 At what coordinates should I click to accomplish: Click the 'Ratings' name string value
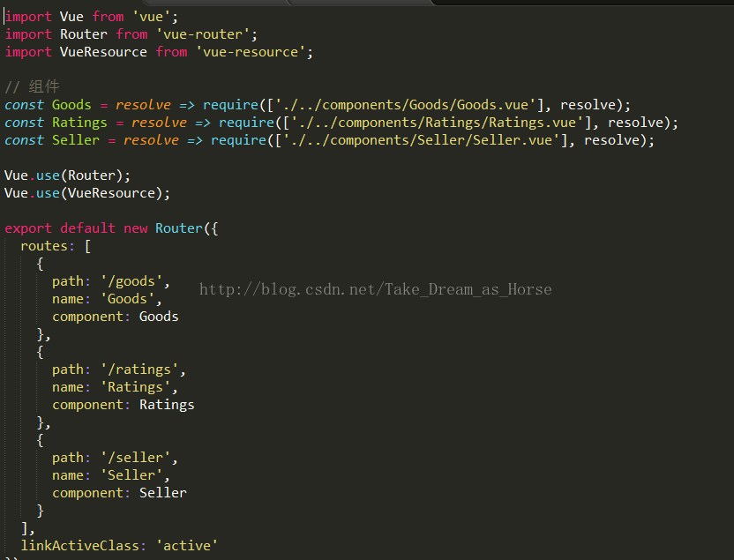[x=135, y=387]
